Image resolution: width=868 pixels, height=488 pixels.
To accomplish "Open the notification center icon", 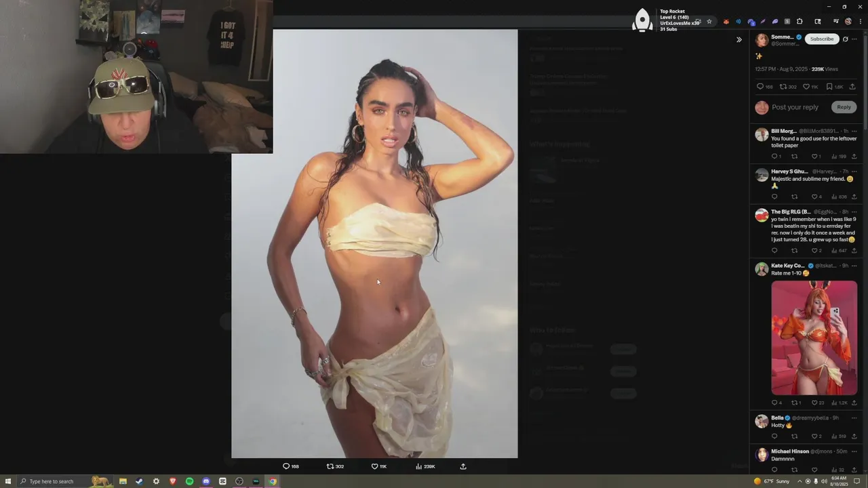I will 856,481.
